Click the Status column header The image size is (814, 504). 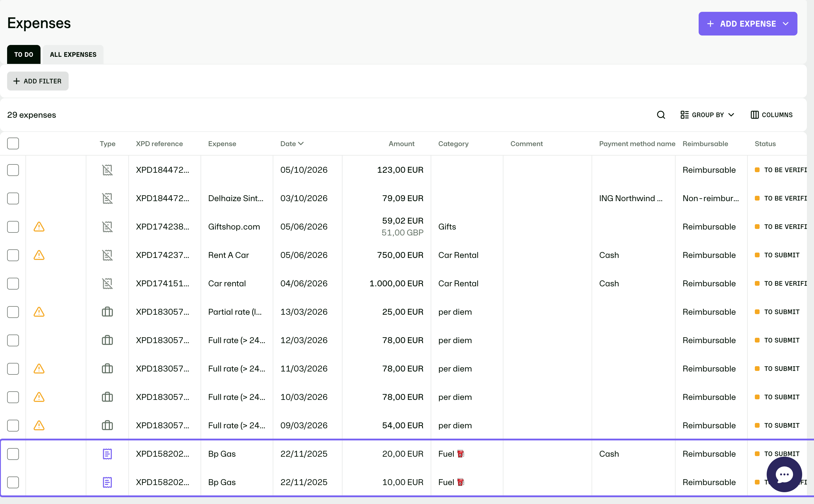click(765, 144)
